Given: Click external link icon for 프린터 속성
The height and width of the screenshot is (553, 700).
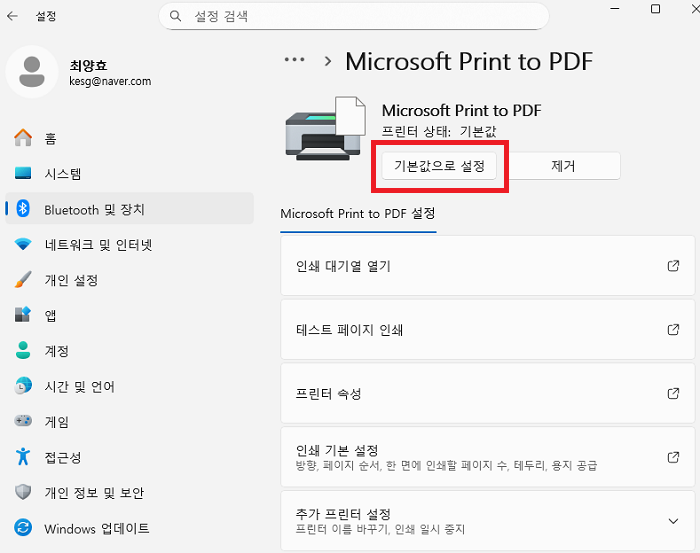Looking at the screenshot, I should pyautogui.click(x=673, y=394).
